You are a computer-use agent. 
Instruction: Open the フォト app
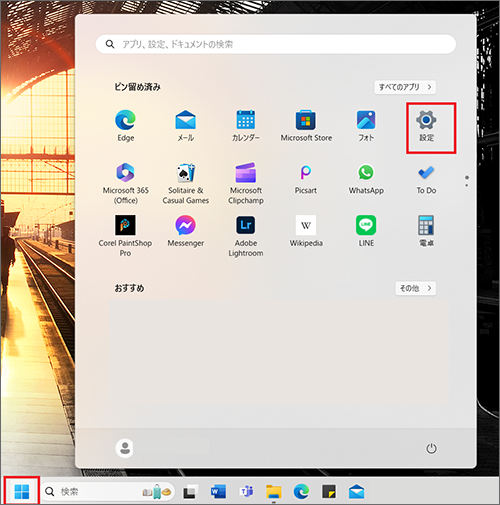(x=366, y=126)
